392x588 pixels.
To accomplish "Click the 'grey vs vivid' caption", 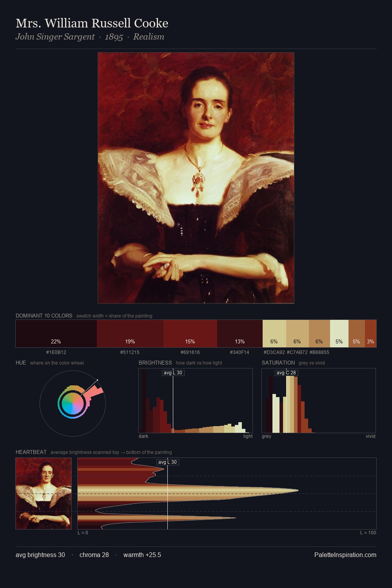I will pos(312,363).
